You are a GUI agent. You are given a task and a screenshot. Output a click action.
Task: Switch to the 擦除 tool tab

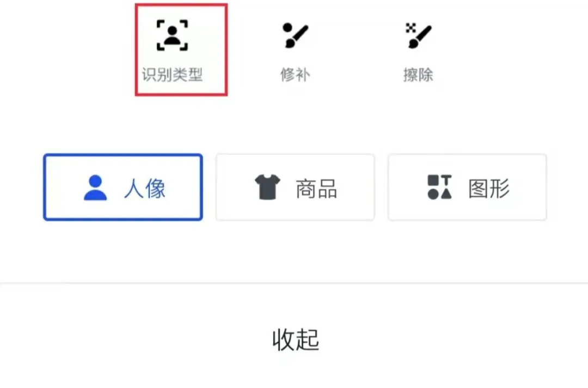click(x=418, y=51)
